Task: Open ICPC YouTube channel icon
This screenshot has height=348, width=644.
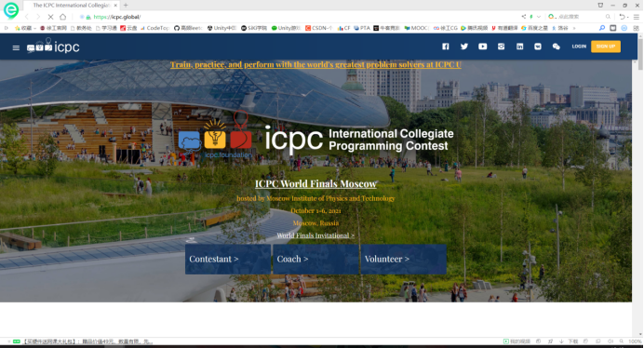Action: 483,47
